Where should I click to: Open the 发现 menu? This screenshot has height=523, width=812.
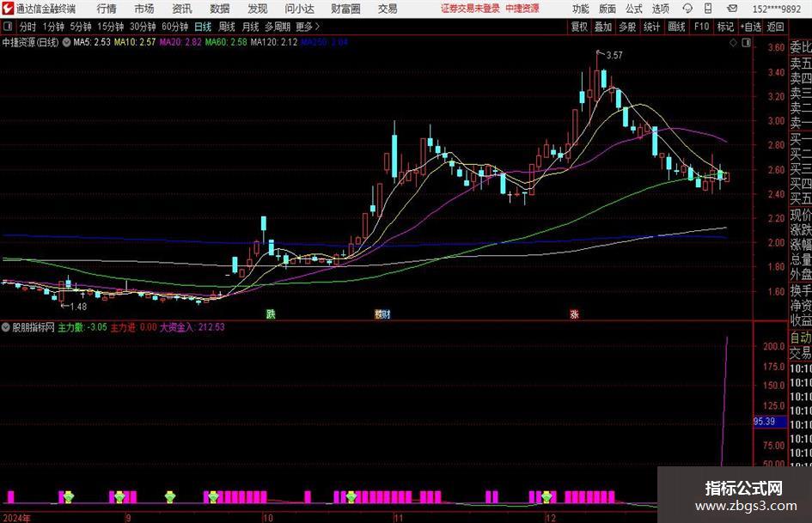pyautogui.click(x=258, y=9)
